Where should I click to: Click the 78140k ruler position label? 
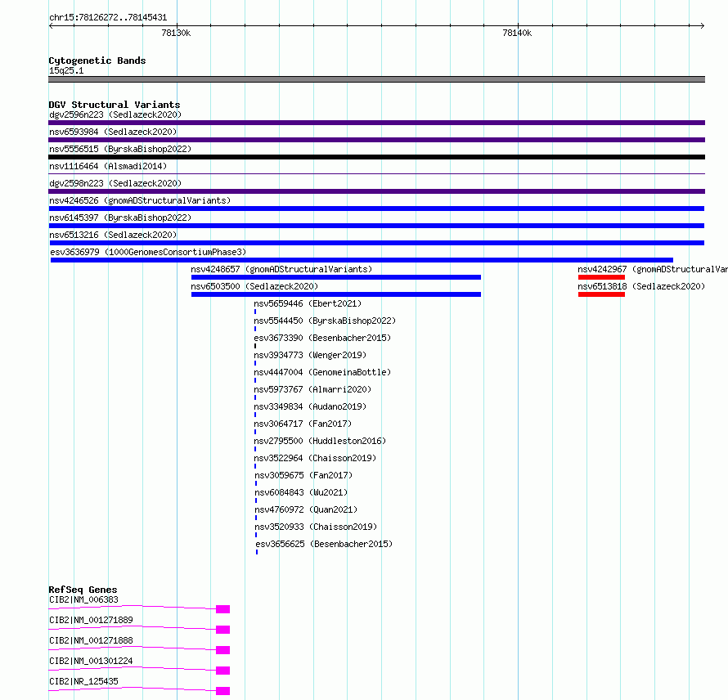pyautogui.click(x=517, y=33)
